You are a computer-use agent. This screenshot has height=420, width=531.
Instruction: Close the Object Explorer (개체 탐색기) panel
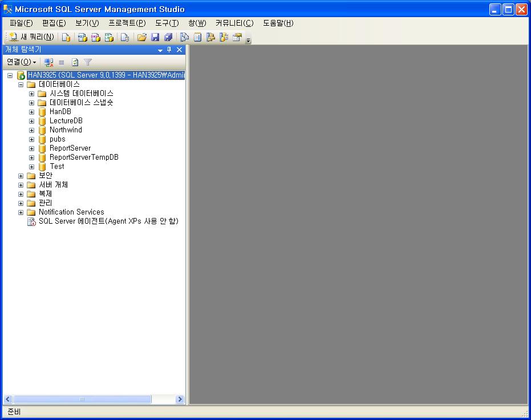[x=180, y=50]
